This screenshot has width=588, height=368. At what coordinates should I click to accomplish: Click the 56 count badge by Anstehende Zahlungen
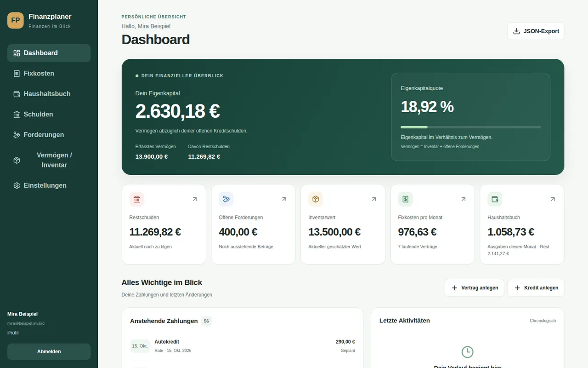click(206, 321)
